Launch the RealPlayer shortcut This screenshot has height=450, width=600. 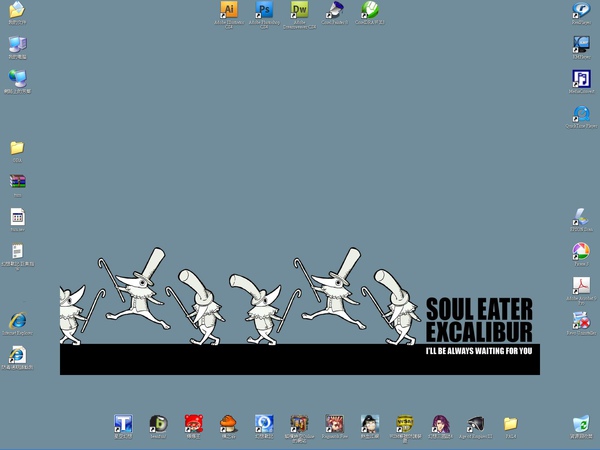click(x=581, y=10)
